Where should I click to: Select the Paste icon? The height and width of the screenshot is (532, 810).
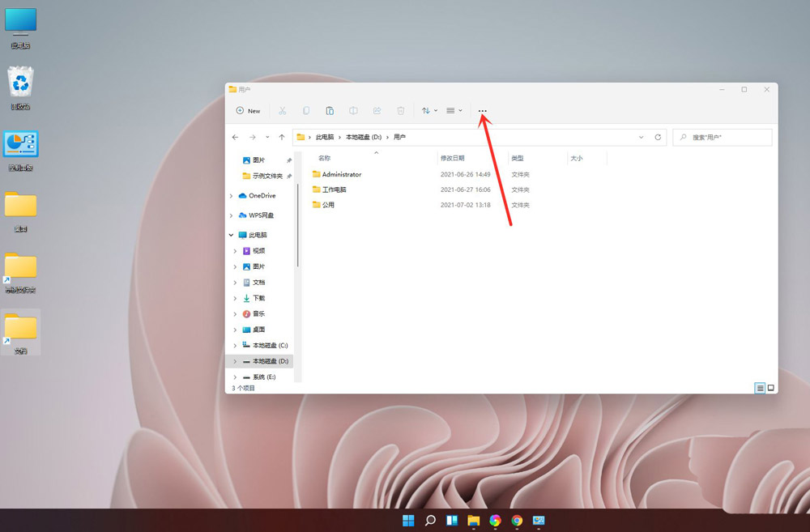330,110
